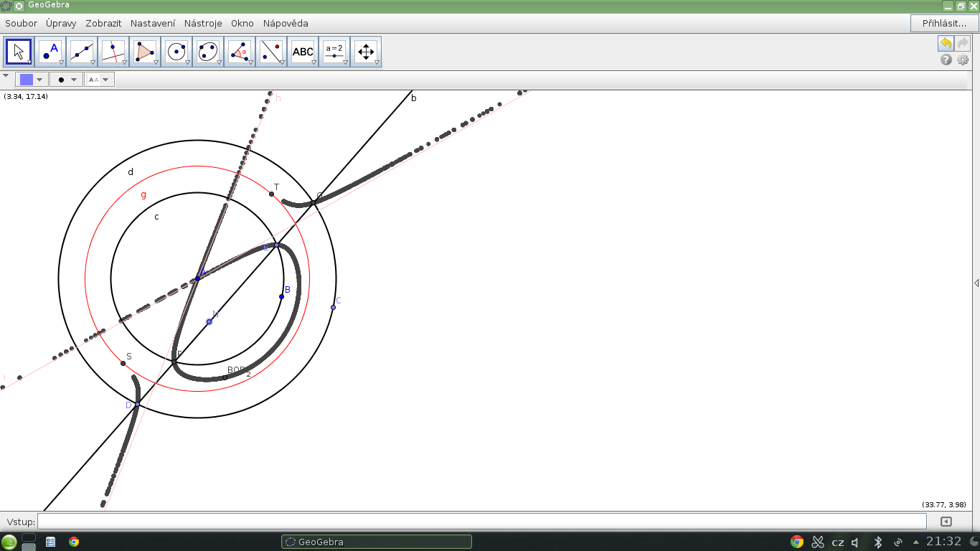Select the Conic through five points tool

click(x=208, y=52)
